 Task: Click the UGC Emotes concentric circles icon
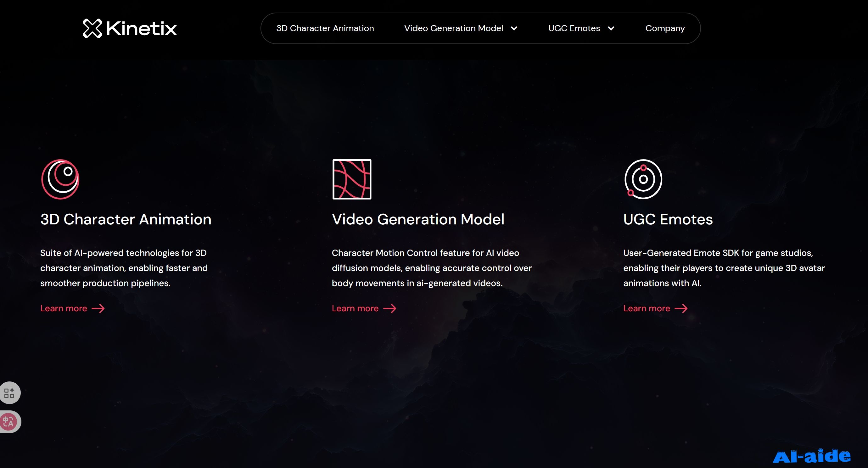(643, 179)
